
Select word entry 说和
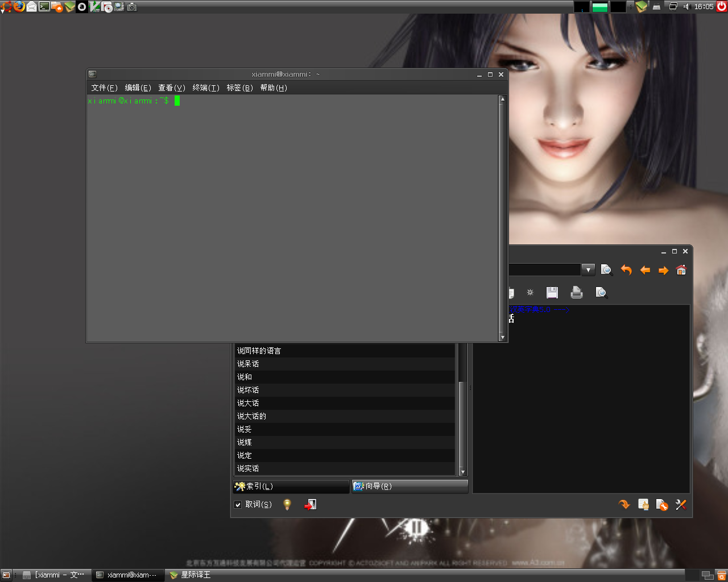[345, 377]
